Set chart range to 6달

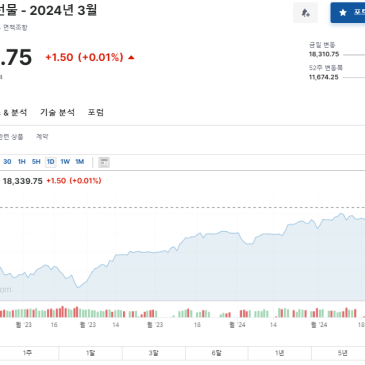pyautogui.click(x=216, y=353)
